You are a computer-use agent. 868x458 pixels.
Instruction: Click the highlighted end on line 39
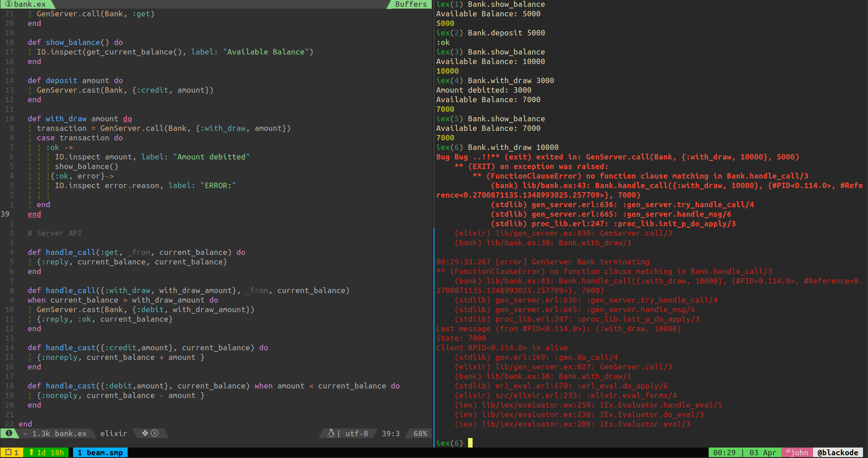pyautogui.click(x=35, y=214)
